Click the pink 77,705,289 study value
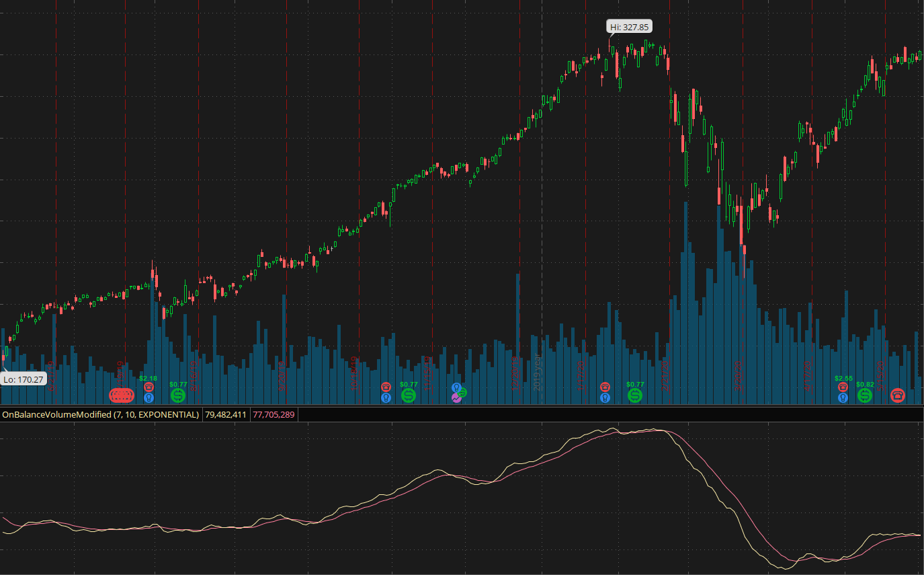924x575 pixels. [x=274, y=415]
